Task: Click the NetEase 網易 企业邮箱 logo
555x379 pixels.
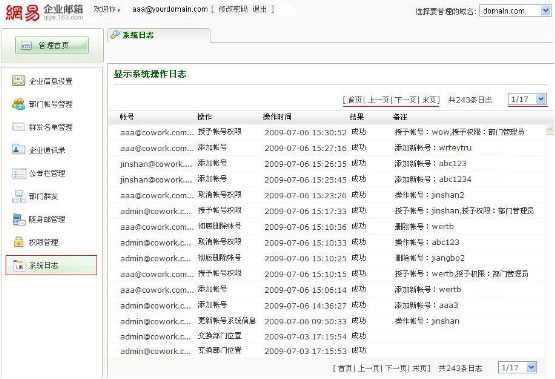Action: tap(45, 12)
